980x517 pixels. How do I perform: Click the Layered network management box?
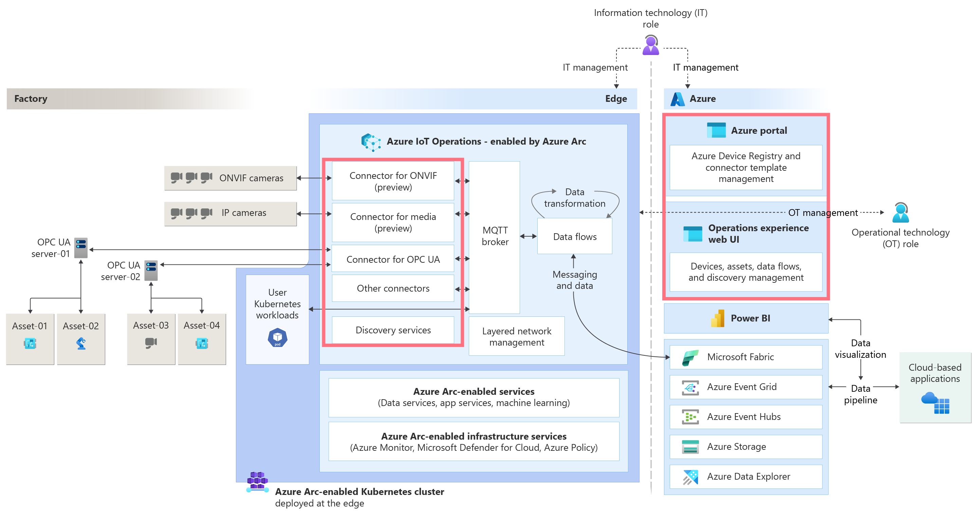coord(517,337)
